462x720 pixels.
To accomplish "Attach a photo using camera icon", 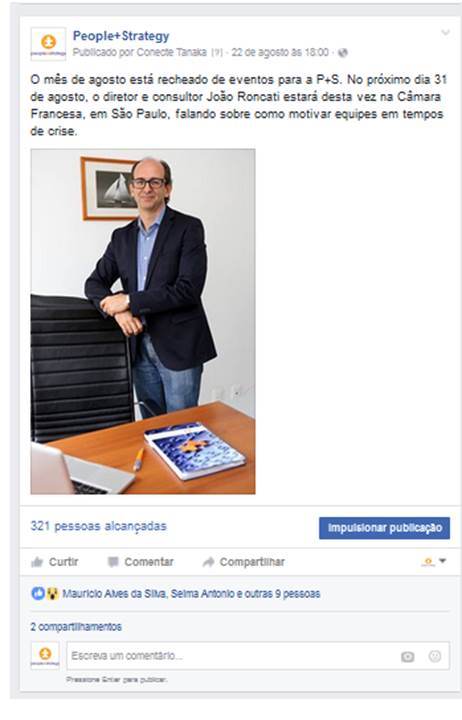I will point(407,657).
